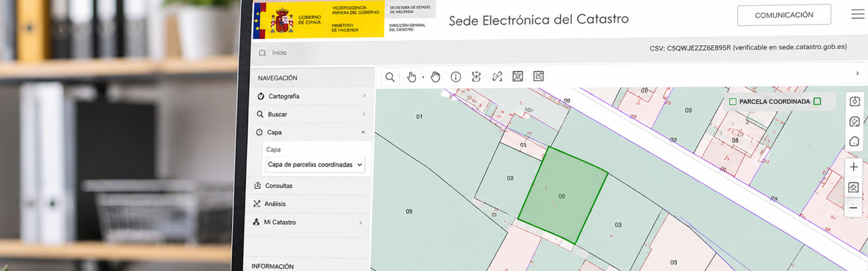Click the Análisis tools icon
The height and width of the screenshot is (271, 868).
257,204
